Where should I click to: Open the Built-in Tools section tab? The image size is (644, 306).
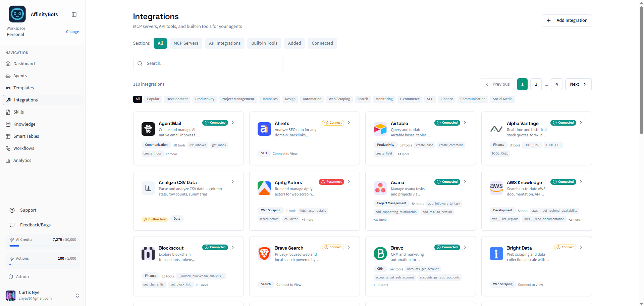(x=264, y=43)
